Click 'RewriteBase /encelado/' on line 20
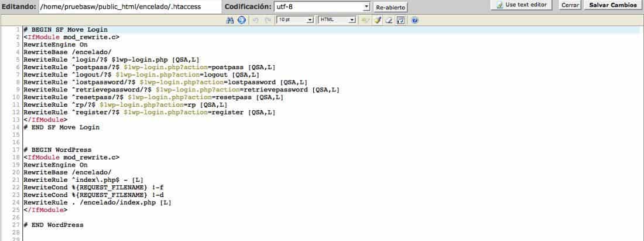This screenshot has height=241, width=644. click(x=67, y=172)
